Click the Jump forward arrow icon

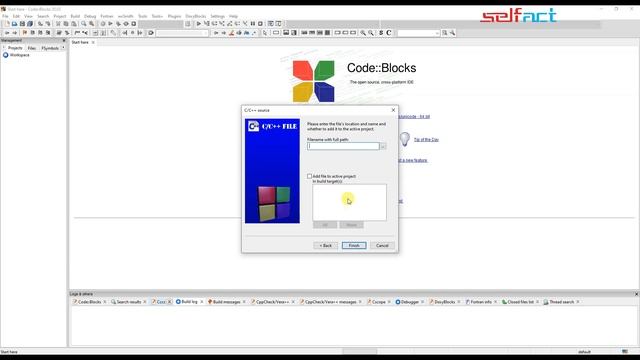pyautogui.click(x=15, y=33)
